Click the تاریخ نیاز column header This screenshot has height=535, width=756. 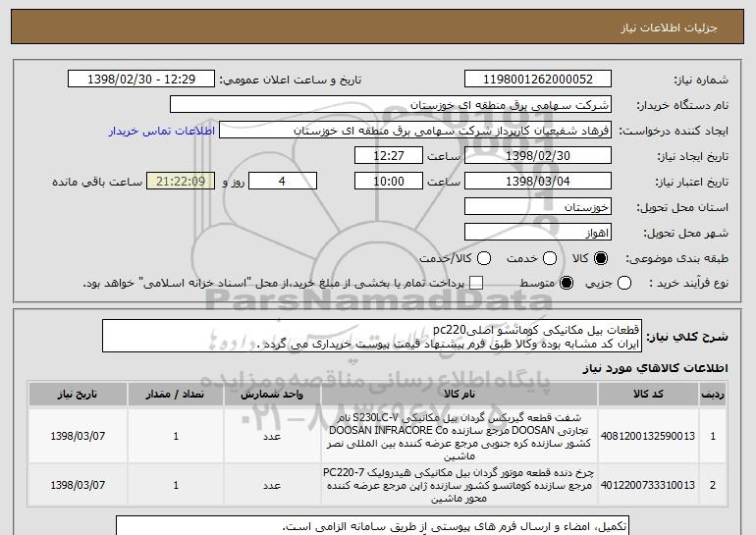pos(78,395)
